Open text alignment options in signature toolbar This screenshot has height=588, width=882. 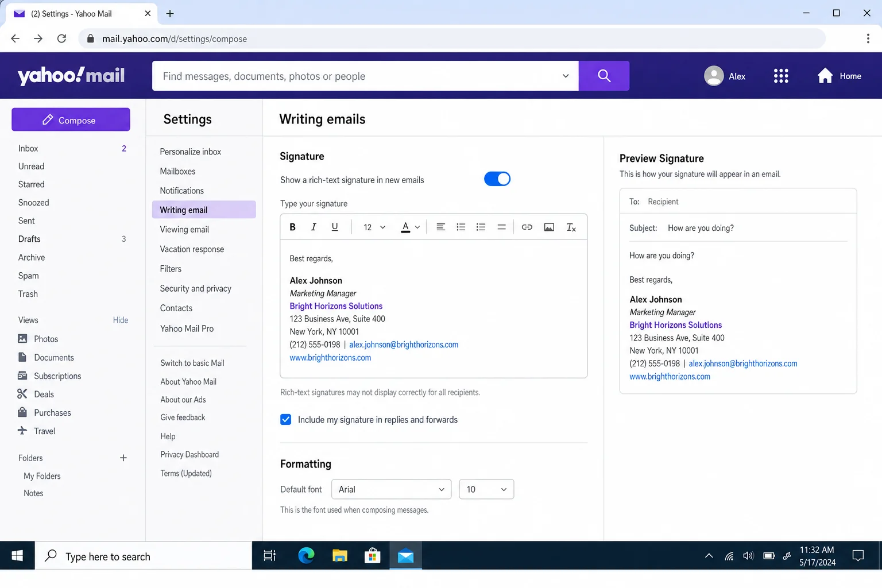click(x=440, y=227)
